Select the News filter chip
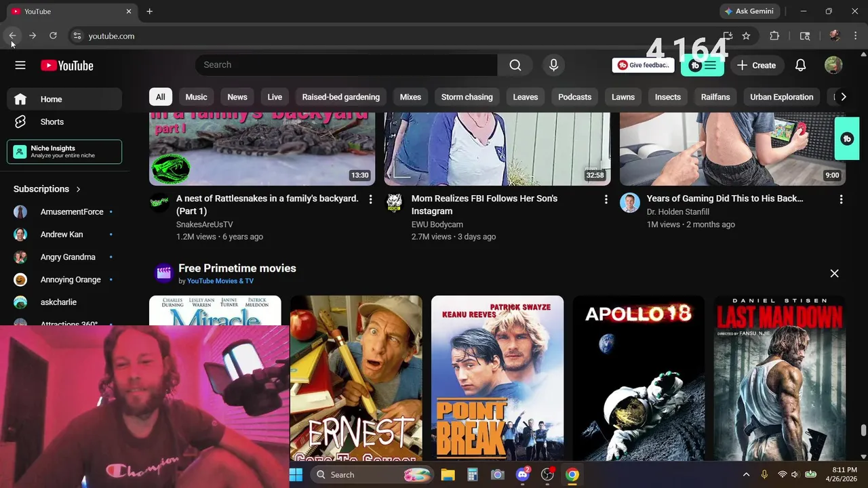This screenshot has width=868, height=488. 237,97
